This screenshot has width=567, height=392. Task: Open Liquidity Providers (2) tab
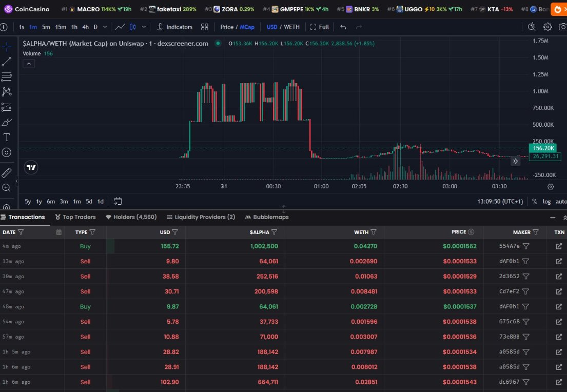201,217
